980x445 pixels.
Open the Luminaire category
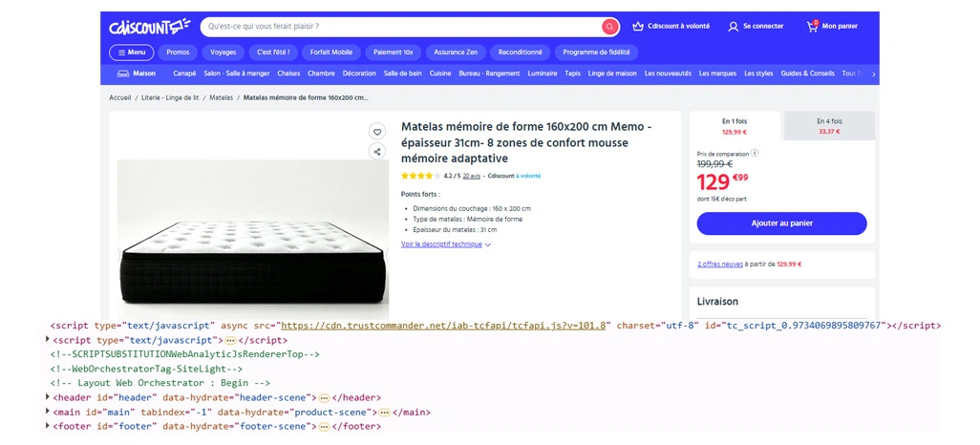tap(543, 74)
